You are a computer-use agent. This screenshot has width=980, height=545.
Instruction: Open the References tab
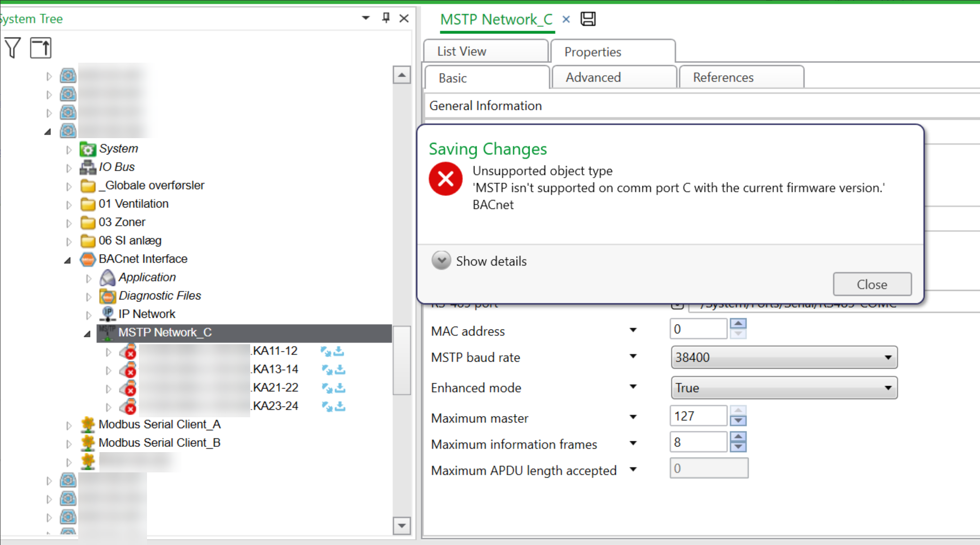(741, 77)
